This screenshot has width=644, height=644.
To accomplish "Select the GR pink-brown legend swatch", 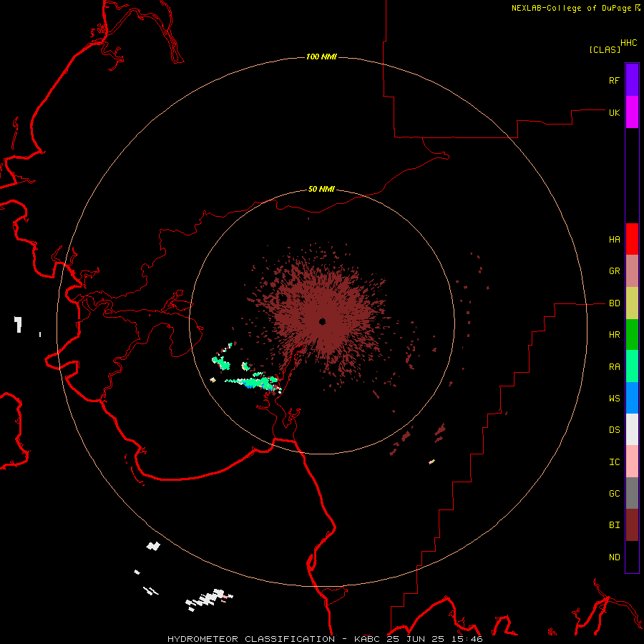I will pos(632,271).
